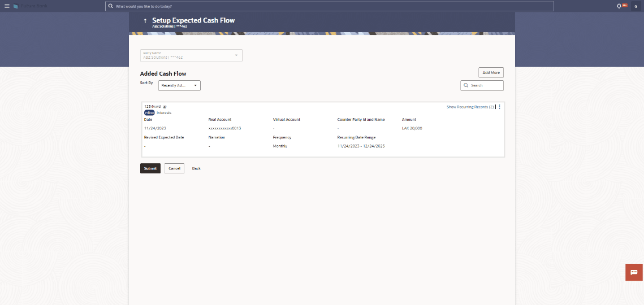Image resolution: width=644 pixels, height=305 pixels.
Task: Open user profile avatar G
Action: pyautogui.click(x=635, y=6)
